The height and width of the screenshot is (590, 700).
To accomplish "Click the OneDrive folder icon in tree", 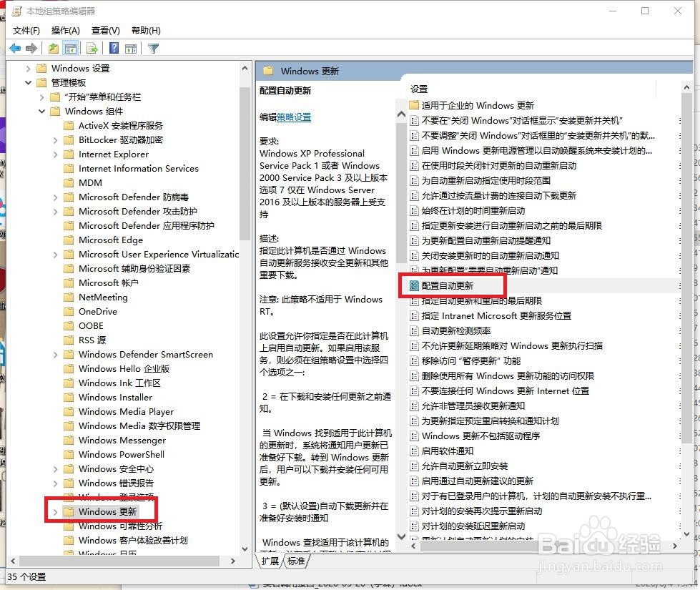I will pos(69,311).
